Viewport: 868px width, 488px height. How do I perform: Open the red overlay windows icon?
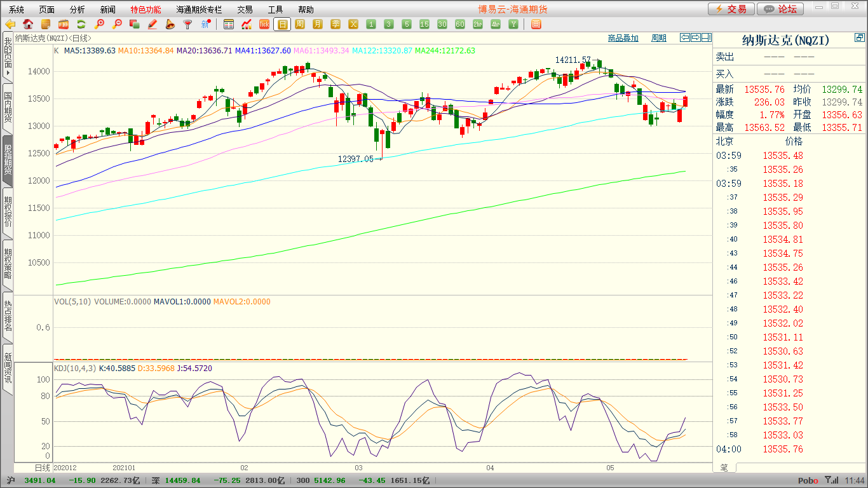pyautogui.click(x=135, y=24)
